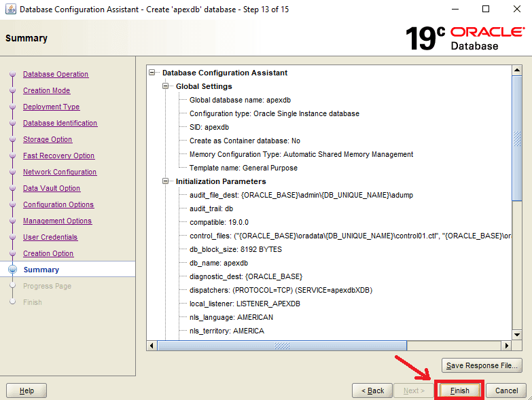The image size is (532, 400).
Task: Go back with the Back button
Action: point(372,390)
